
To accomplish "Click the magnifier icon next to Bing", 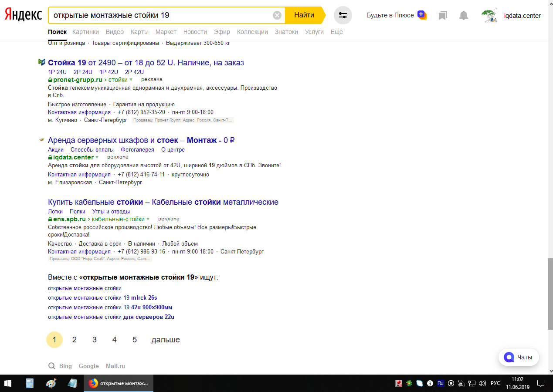I will [x=52, y=366].
